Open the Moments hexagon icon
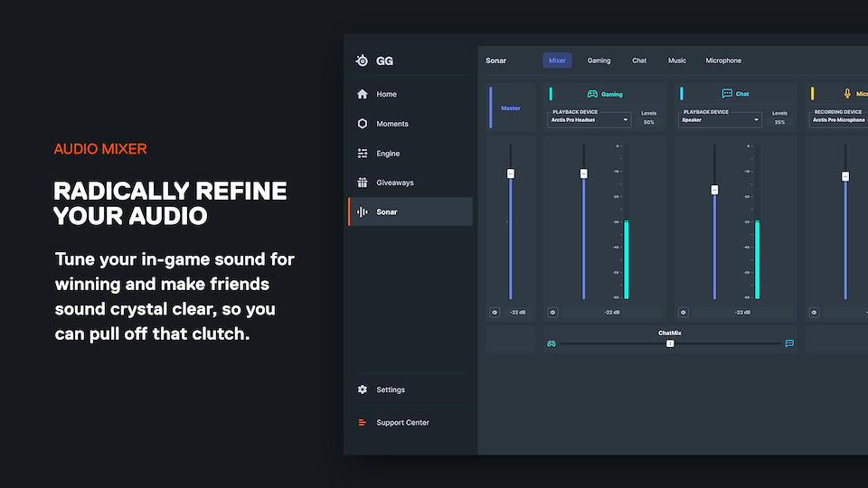Image resolution: width=868 pixels, height=488 pixels. [x=363, y=124]
